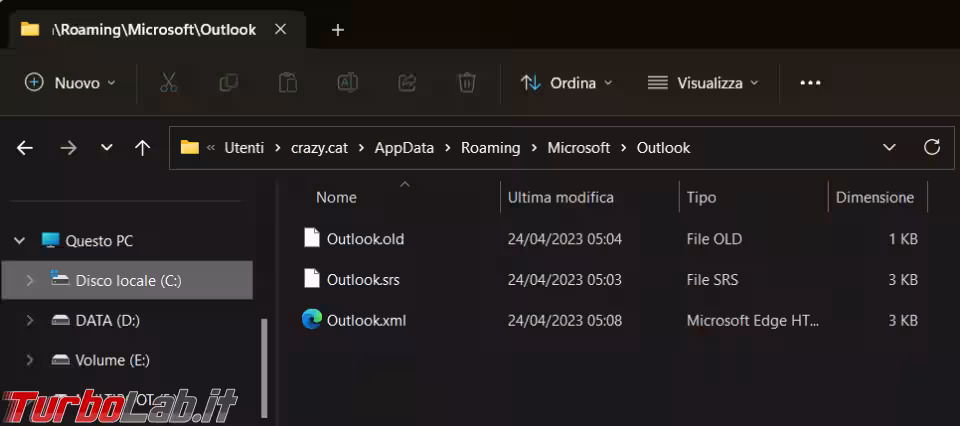Go up one folder level
This screenshot has width=960, height=426.
pos(142,148)
